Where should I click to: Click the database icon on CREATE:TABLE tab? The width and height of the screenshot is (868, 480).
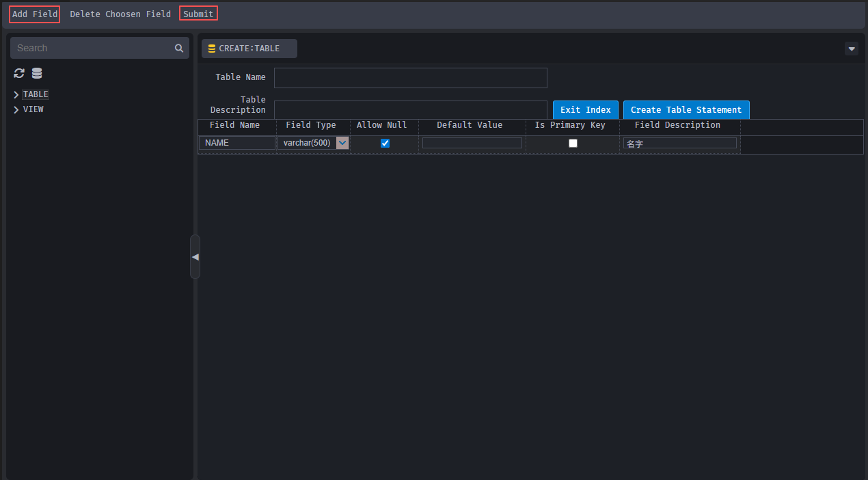coord(212,49)
